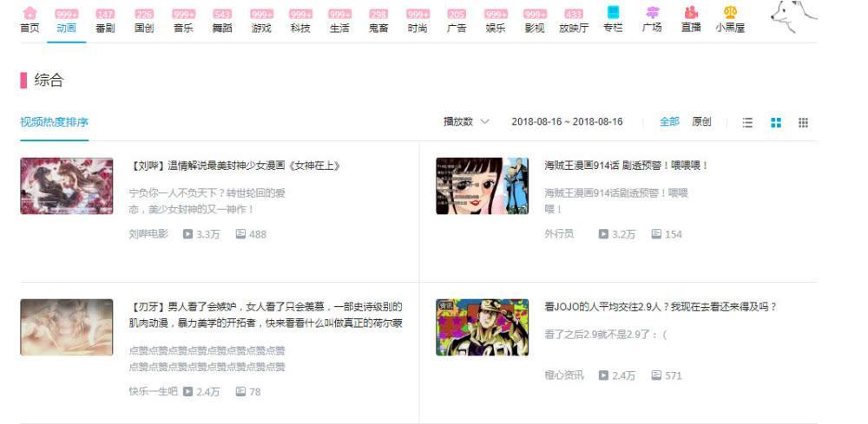Open the 2018-08-16 date range picker
Viewport: 868px width, 424px height.
click(567, 121)
